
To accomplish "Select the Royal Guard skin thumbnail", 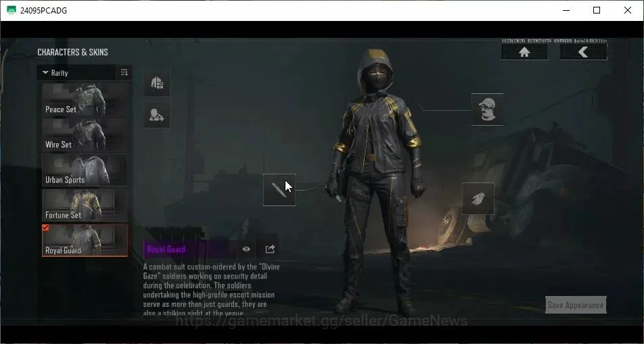I will pos(85,241).
